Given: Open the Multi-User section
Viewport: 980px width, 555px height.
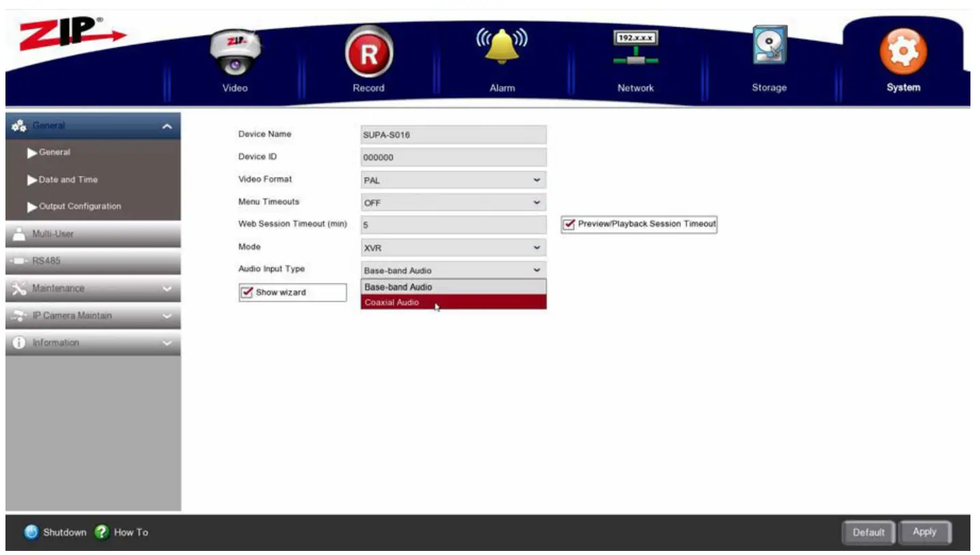Looking at the screenshot, I should point(93,234).
